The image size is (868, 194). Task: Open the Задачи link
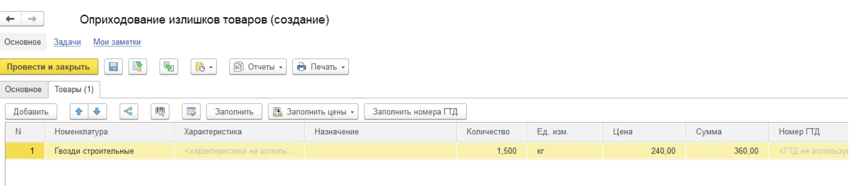click(x=67, y=42)
